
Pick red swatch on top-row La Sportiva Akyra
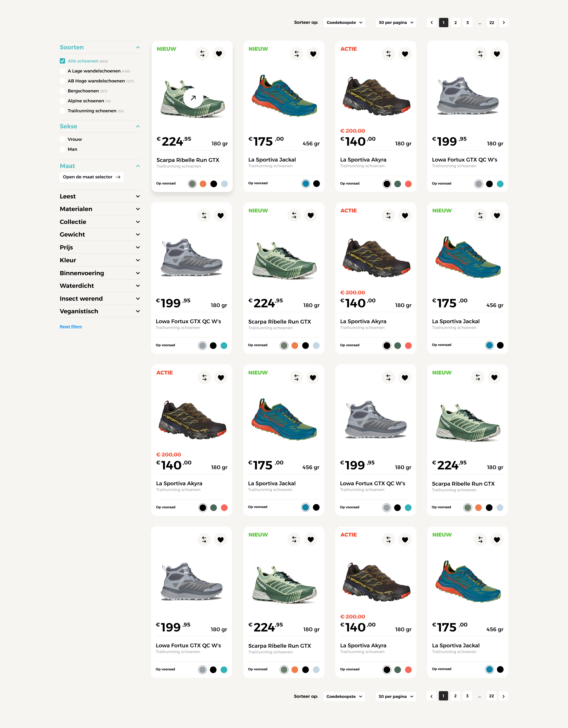pos(408,184)
